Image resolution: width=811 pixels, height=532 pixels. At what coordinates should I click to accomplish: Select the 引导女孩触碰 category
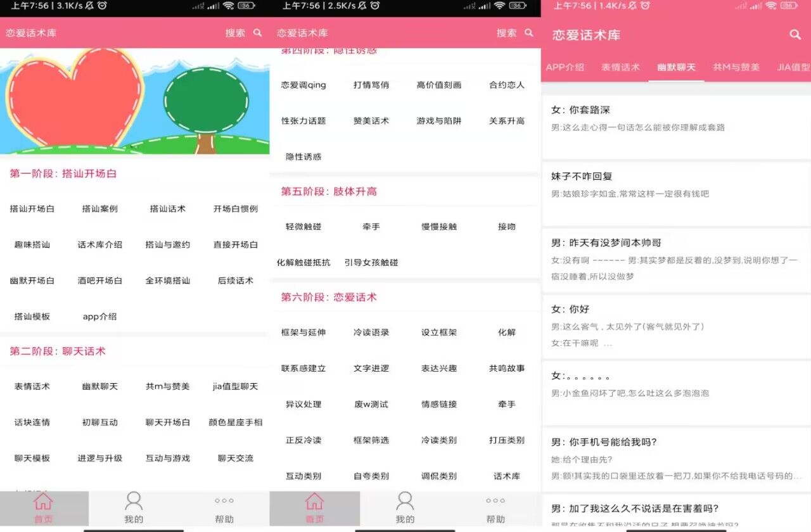371,263
